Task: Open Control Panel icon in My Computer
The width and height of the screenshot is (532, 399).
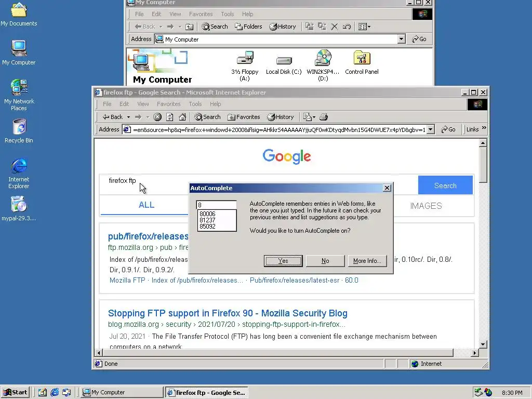Action: point(362,63)
